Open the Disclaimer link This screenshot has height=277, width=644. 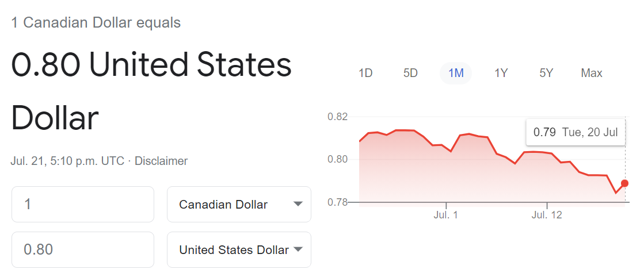point(161,161)
